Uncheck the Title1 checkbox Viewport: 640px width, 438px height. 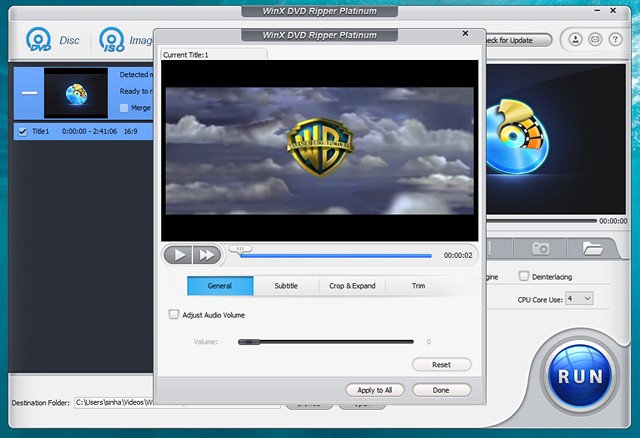click(23, 131)
